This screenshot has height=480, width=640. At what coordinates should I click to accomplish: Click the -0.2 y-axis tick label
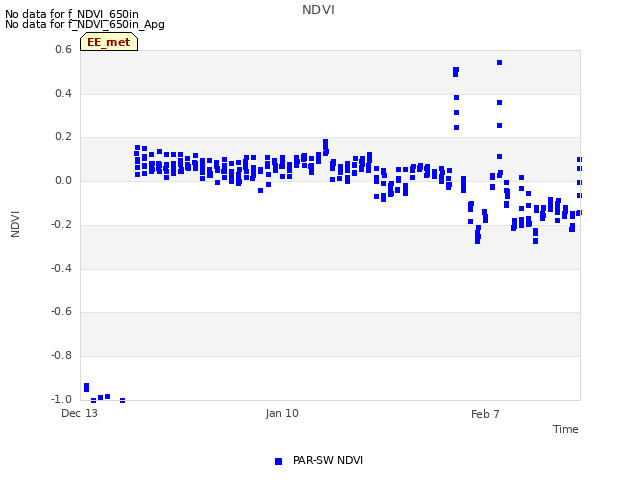tap(61, 224)
